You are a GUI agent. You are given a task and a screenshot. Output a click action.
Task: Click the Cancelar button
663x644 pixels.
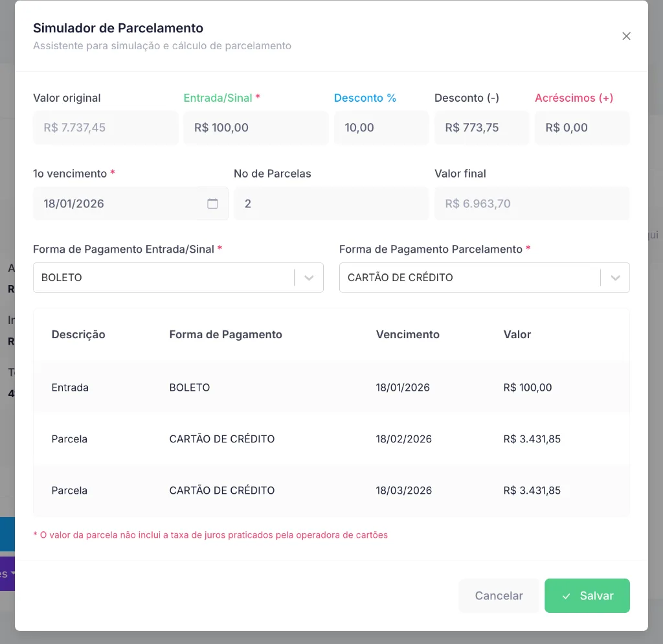(x=499, y=596)
